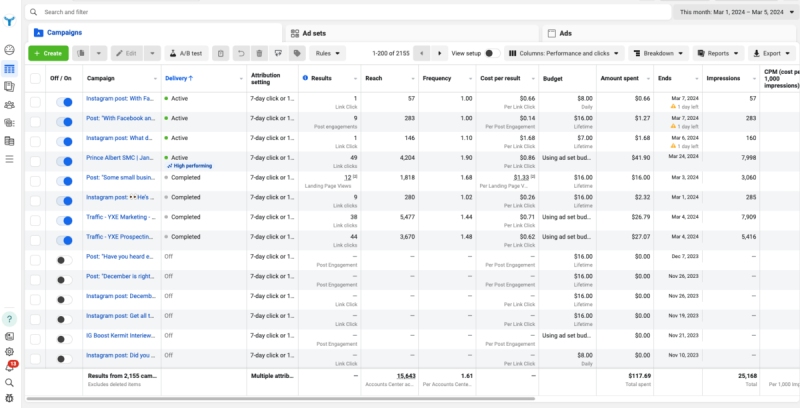Screen dimensions: 800x408
Task: Open the Account Overview gauge icon in sidebar
Action: point(9,50)
